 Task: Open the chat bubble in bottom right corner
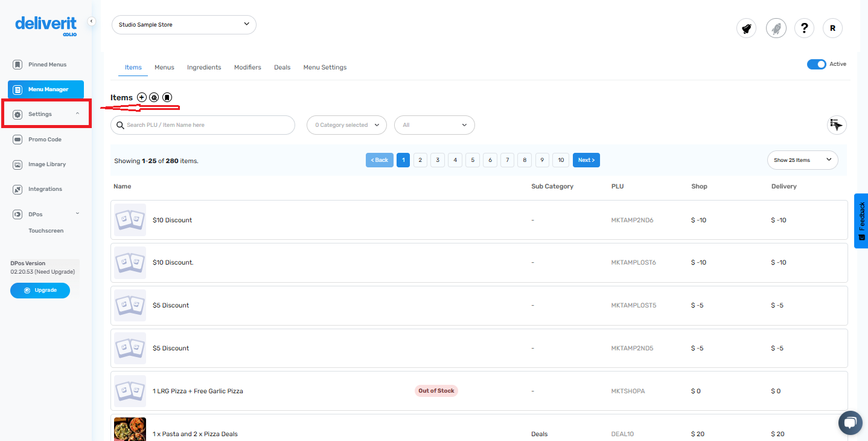850,422
